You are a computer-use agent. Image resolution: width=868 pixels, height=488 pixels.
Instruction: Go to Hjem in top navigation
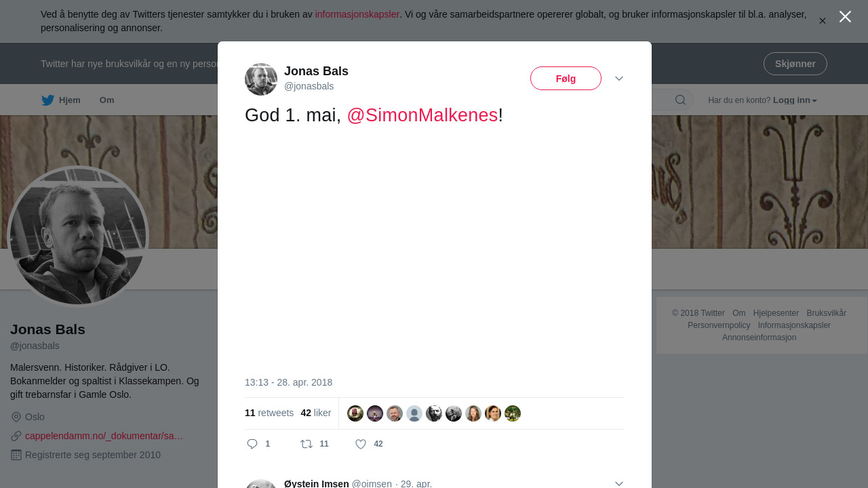click(69, 100)
